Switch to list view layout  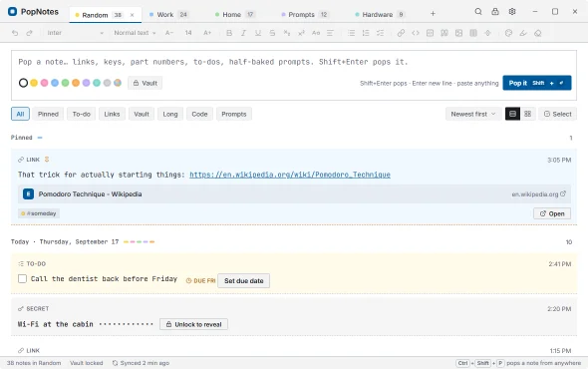pyautogui.click(x=512, y=114)
